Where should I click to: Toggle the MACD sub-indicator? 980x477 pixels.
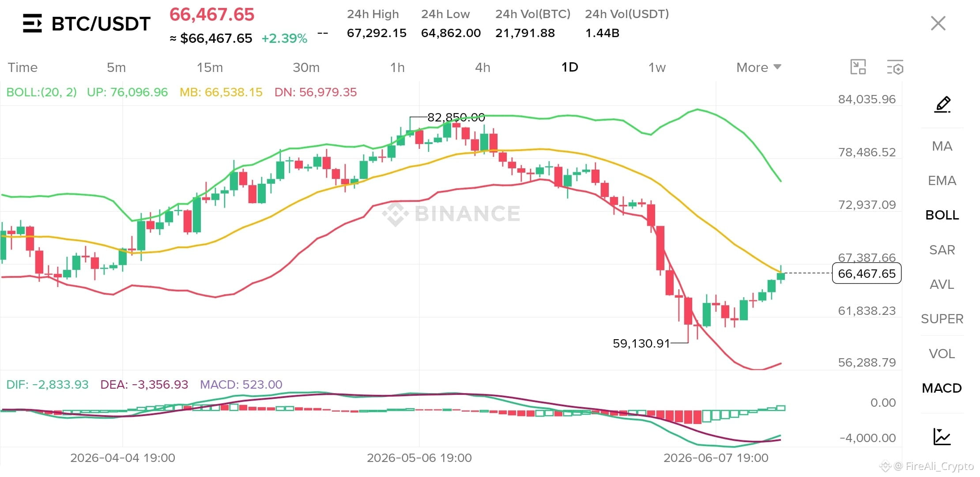point(942,388)
